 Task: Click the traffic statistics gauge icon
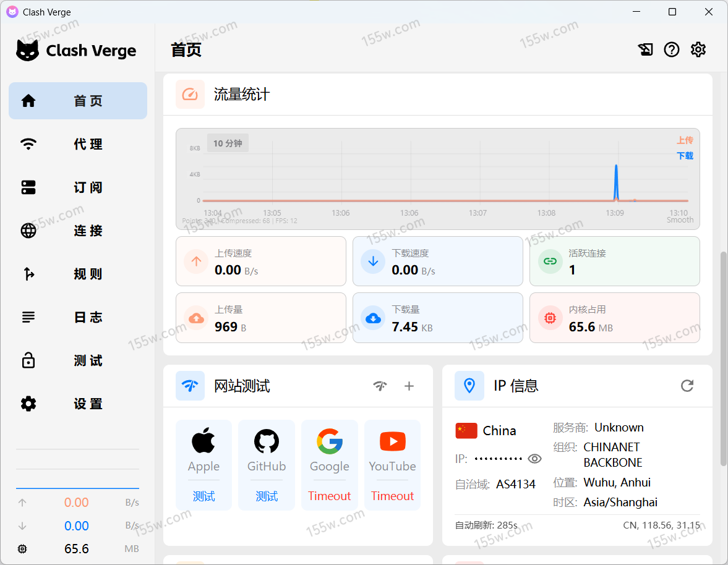point(190,95)
